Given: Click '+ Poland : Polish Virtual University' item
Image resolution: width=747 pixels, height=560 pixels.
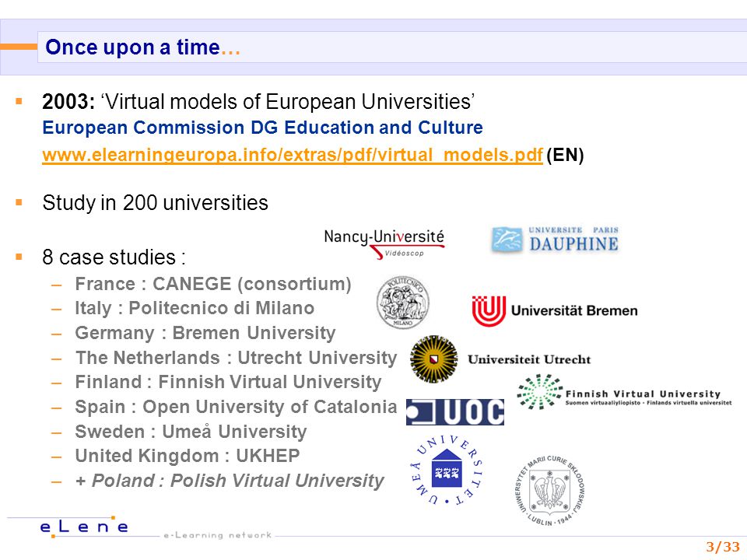Looking at the screenshot, I should click(230, 481).
